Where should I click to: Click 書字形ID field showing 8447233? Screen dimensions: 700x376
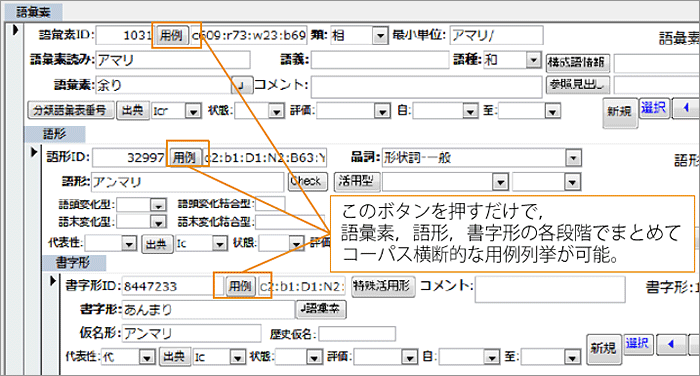[173, 286]
